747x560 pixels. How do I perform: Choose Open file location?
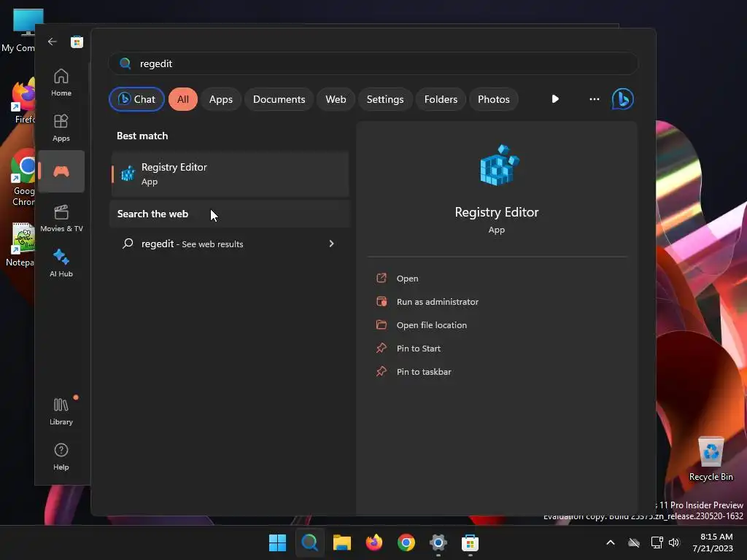pos(432,325)
